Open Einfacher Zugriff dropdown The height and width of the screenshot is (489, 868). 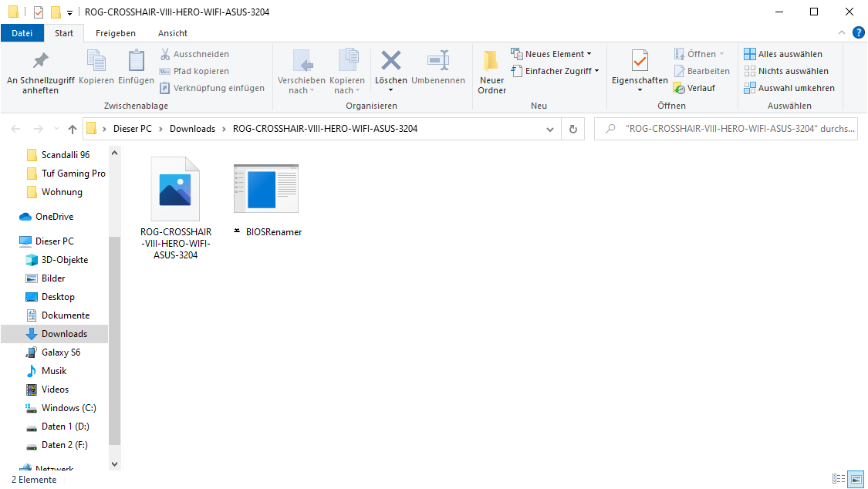pos(556,71)
